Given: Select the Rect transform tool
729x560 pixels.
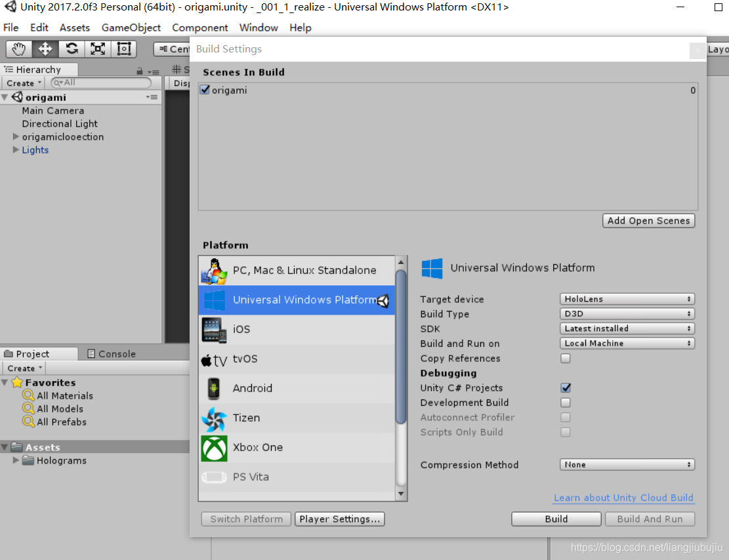Looking at the screenshot, I should click(x=124, y=49).
